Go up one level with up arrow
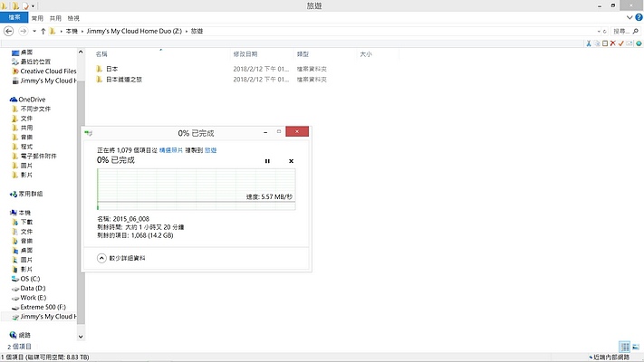644x362 pixels. click(43, 31)
